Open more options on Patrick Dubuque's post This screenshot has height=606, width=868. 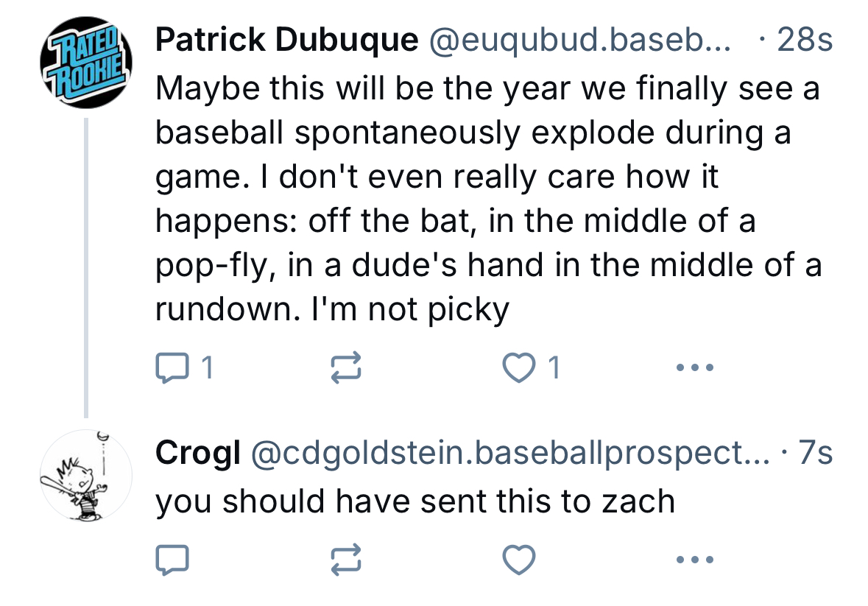pyautogui.click(x=694, y=367)
